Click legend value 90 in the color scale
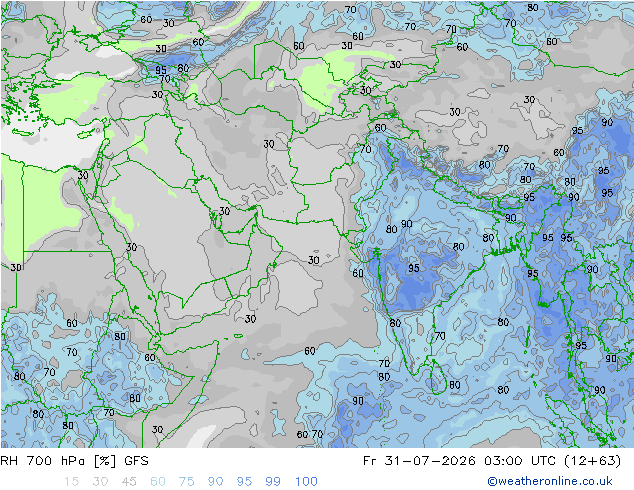This screenshot has height=490, width=634. [215, 482]
